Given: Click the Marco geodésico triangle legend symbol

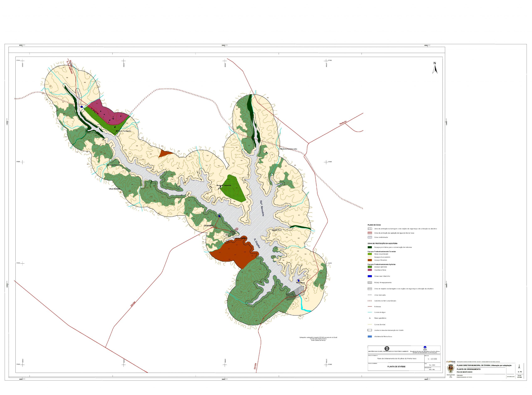Looking at the screenshot, I should (x=370, y=318).
